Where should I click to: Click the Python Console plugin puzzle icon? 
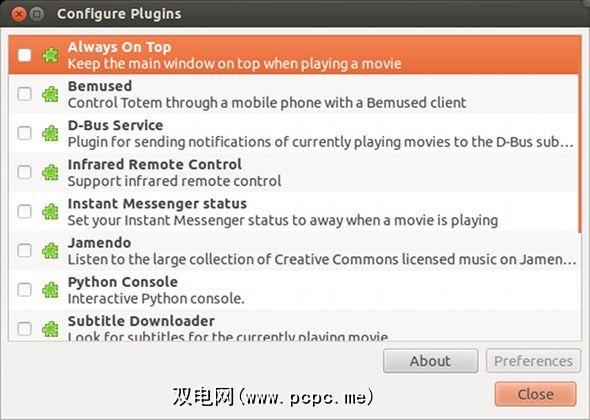click(50, 290)
